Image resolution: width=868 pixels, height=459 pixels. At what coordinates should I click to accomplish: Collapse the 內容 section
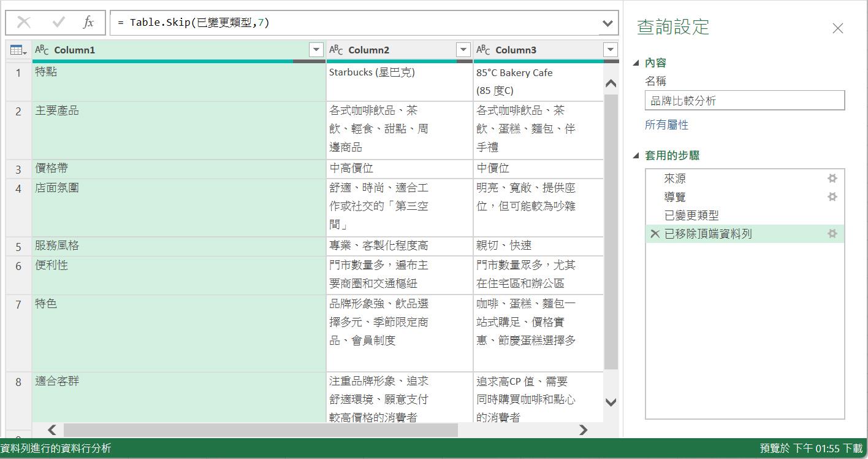[636, 63]
